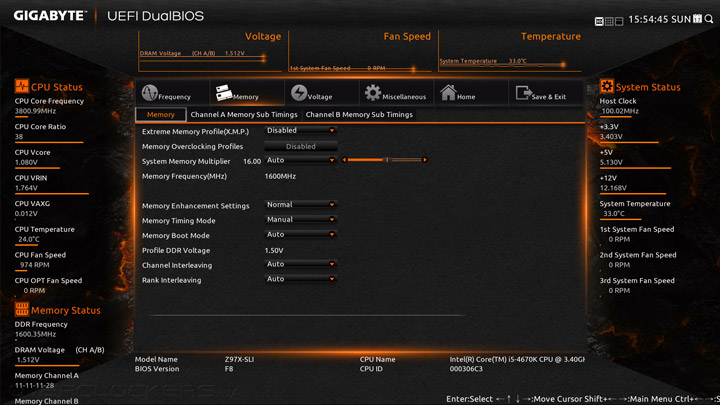The width and height of the screenshot is (720, 405).
Task: Switch to grid view mode icon
Action: pos(609,22)
